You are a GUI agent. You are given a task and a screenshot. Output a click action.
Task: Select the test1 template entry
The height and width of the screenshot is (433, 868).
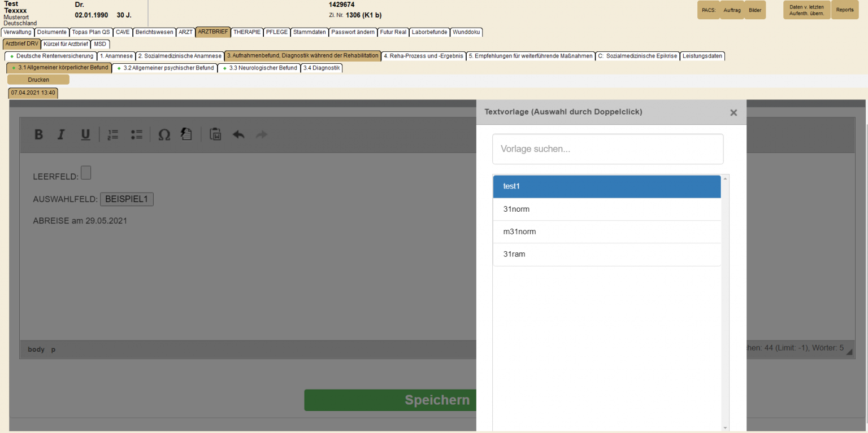(x=606, y=186)
